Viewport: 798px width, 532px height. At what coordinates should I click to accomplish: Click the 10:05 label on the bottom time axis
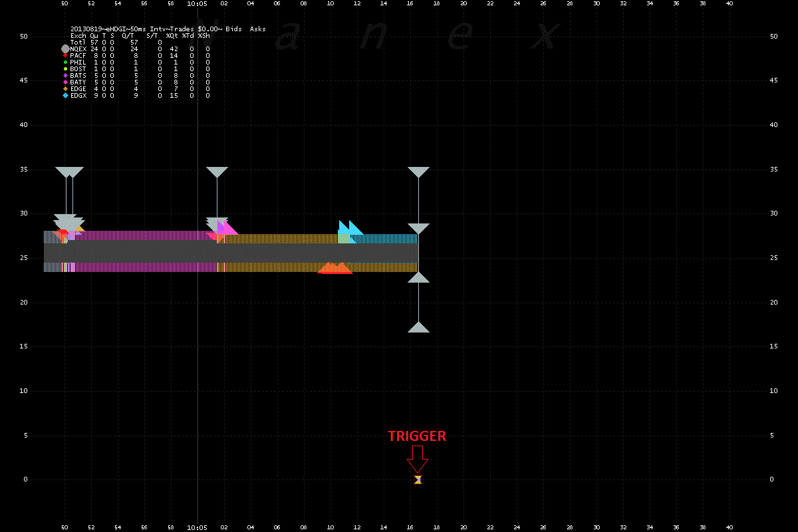(x=198, y=527)
